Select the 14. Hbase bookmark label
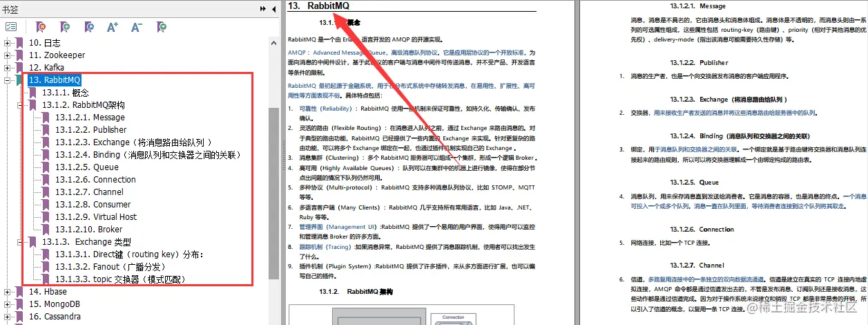The image size is (868, 325). (x=48, y=292)
